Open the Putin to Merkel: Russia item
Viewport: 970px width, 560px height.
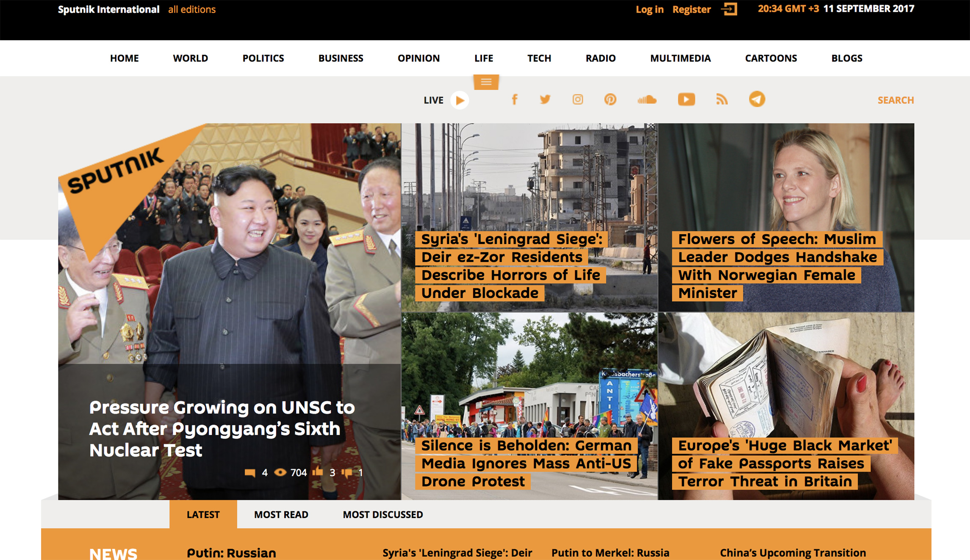click(x=610, y=553)
